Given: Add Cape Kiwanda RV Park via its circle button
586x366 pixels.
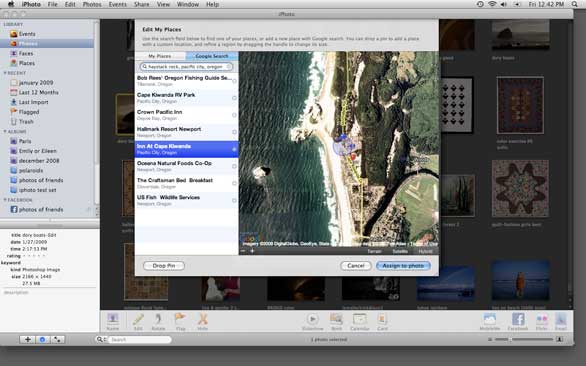Looking at the screenshot, I should [234, 98].
